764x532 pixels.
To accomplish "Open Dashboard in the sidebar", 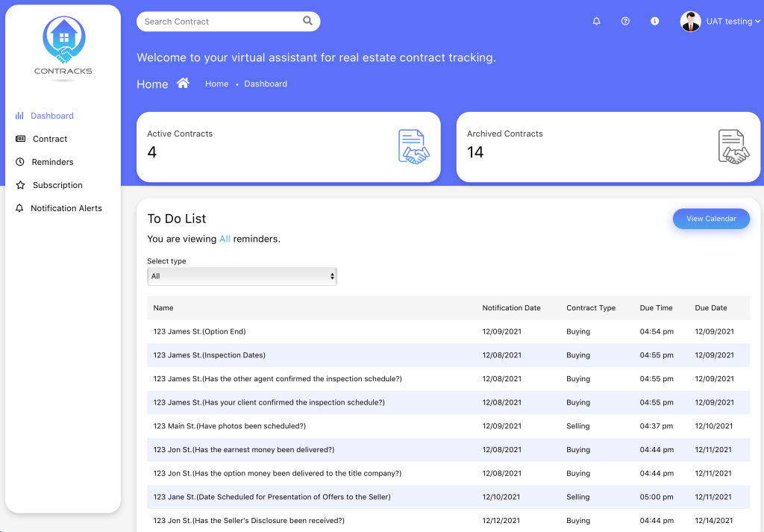I will (x=51, y=116).
